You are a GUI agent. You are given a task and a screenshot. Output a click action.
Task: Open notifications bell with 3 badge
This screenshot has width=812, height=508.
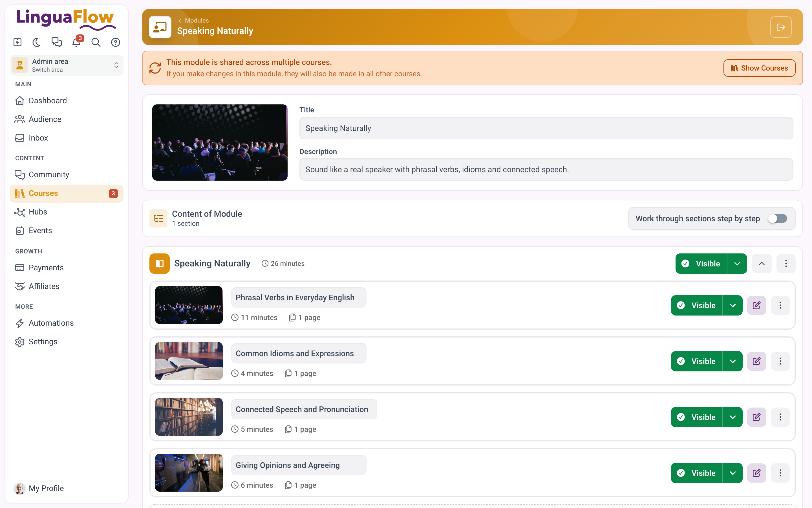click(x=76, y=42)
